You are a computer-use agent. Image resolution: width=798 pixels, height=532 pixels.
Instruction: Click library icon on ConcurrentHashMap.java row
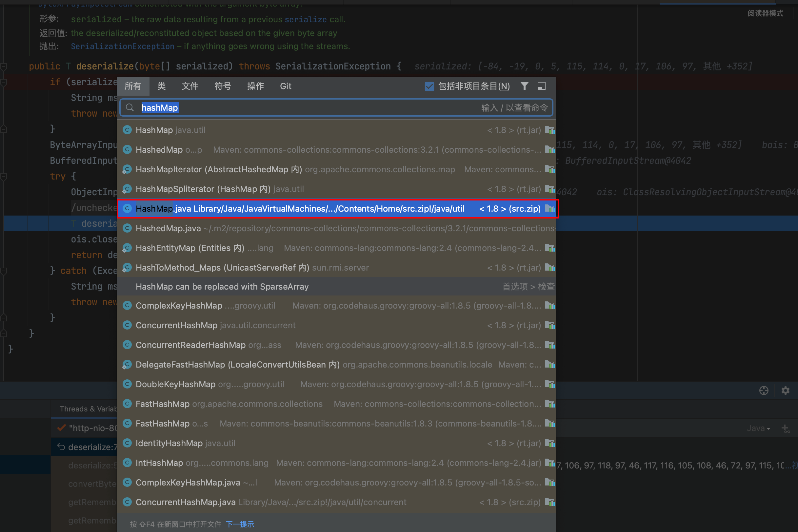pyautogui.click(x=550, y=502)
